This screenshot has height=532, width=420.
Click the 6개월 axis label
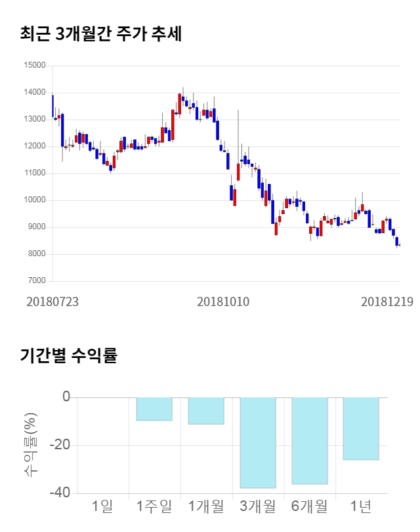(310, 506)
